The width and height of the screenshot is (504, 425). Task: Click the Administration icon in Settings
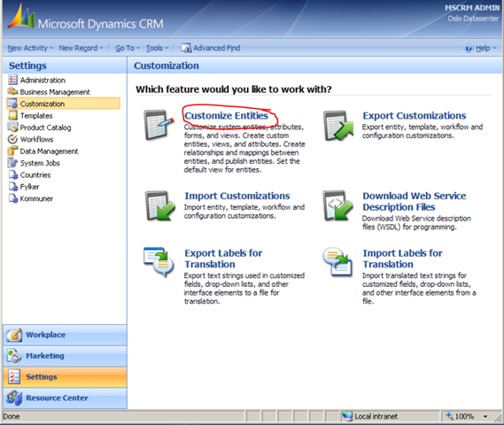[13, 80]
